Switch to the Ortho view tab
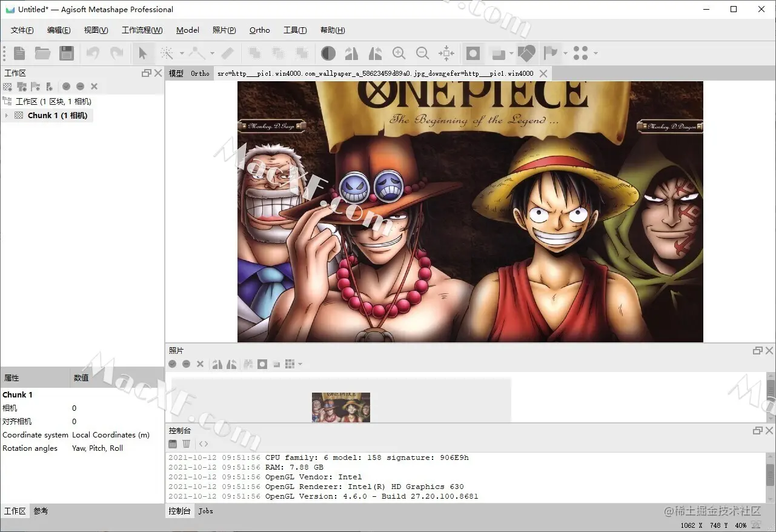This screenshot has width=776, height=532. [200, 73]
